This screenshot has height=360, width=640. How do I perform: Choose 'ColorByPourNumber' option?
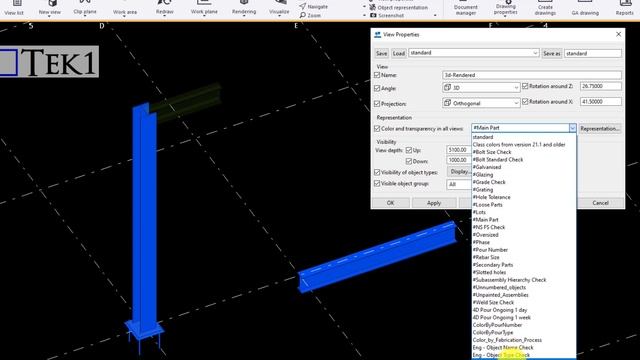pos(524,325)
